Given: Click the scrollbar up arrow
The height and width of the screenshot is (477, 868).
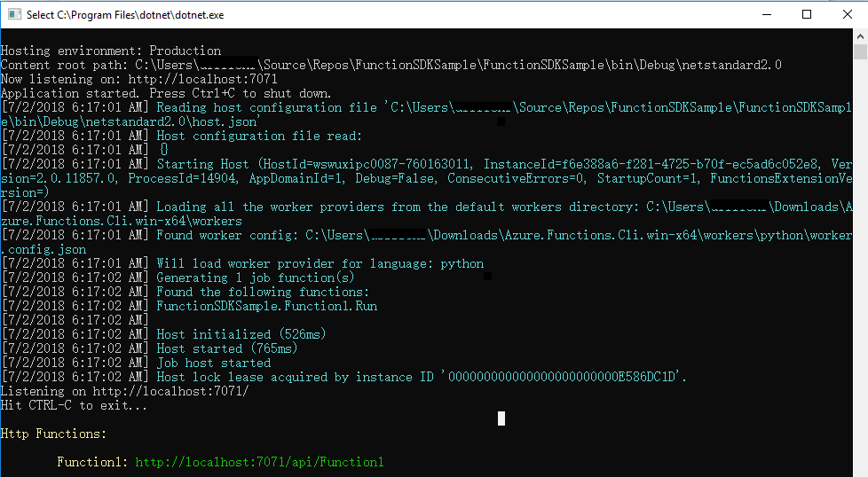Looking at the screenshot, I should pos(860,35).
